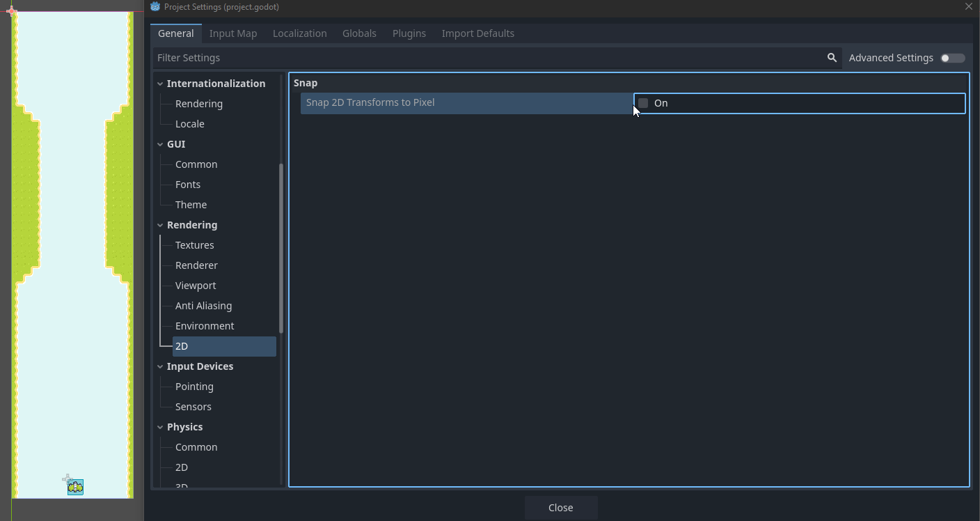
Task: Select Viewport under Rendering
Action: (196, 285)
